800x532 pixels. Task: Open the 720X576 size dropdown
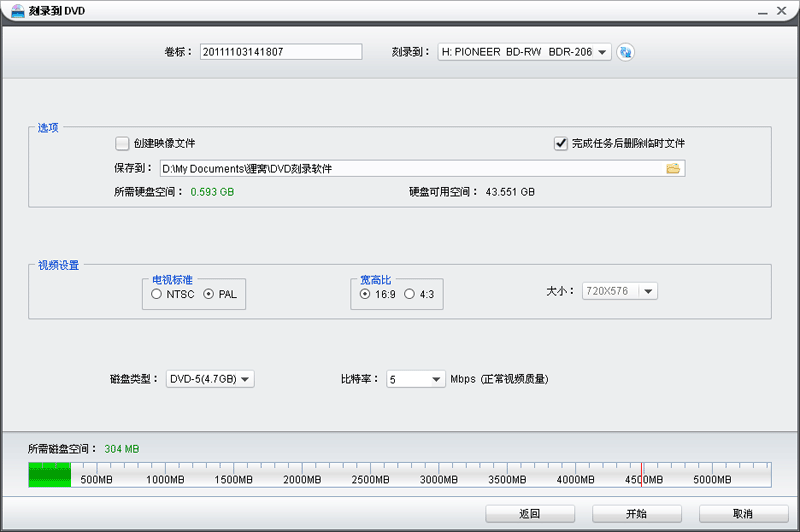click(619, 291)
